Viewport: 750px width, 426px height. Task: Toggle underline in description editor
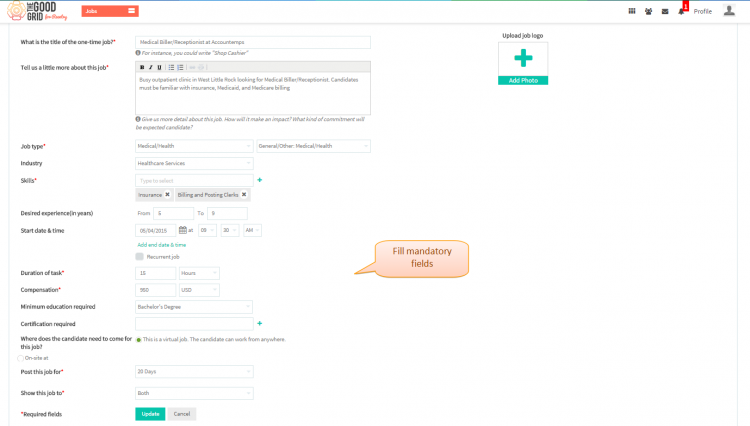click(x=159, y=67)
